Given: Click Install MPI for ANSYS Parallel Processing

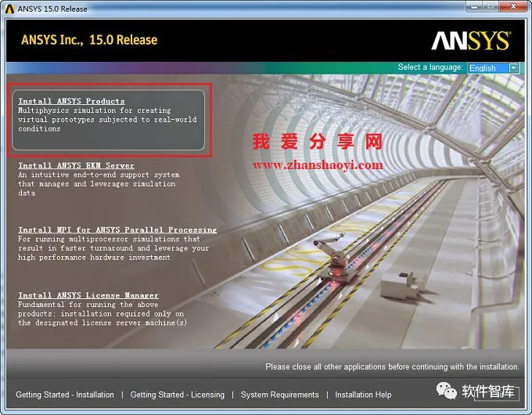Looking at the screenshot, I should click(117, 230).
